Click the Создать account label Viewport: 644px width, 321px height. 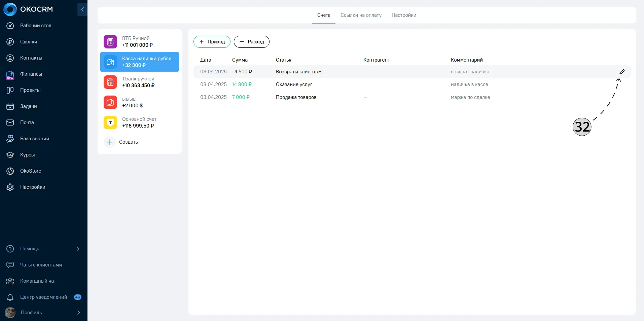(x=129, y=142)
